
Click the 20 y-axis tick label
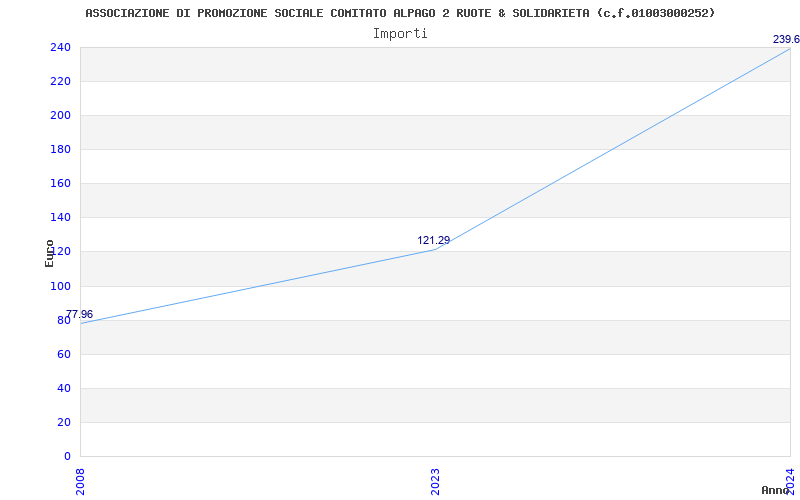[x=64, y=422]
